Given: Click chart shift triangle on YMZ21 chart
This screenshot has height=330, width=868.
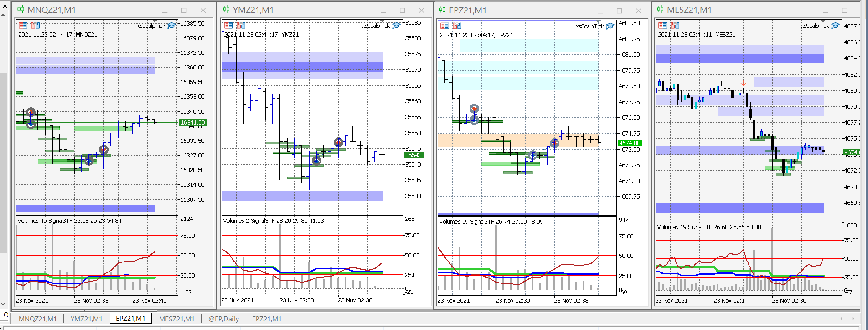Looking at the screenshot, I should click(x=382, y=21).
